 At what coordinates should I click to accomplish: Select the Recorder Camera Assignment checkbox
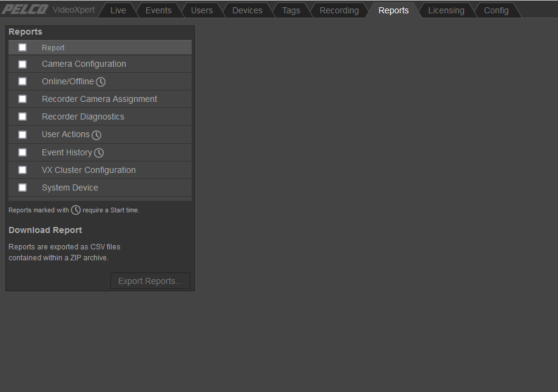coord(22,99)
